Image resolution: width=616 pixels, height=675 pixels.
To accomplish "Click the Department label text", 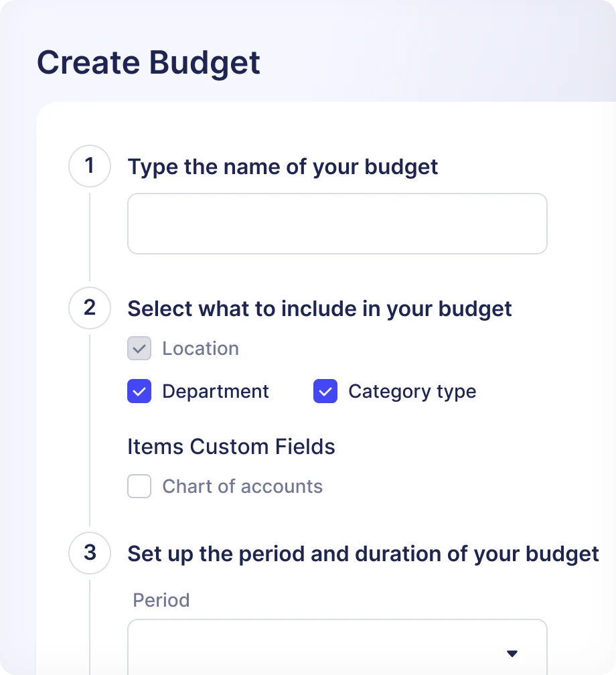I will [x=216, y=392].
